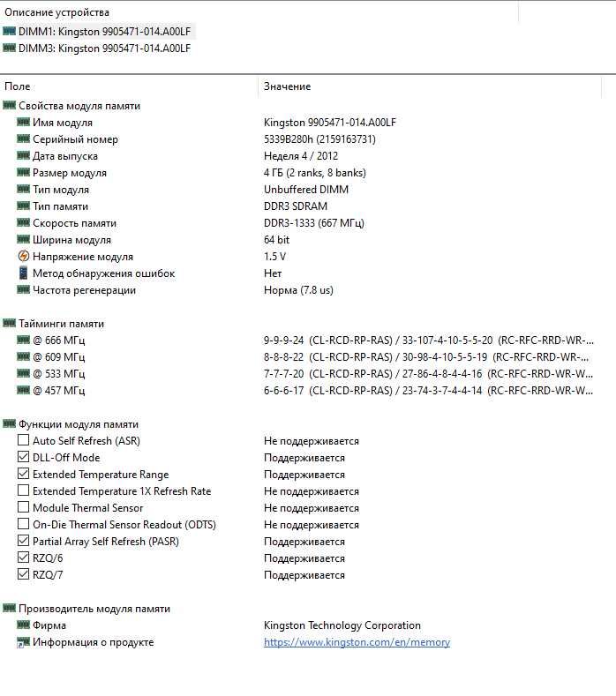Screen dimensions: 616x696
Task: Select Поддерживается value for DLL-Off Mode
Action: [304, 458]
